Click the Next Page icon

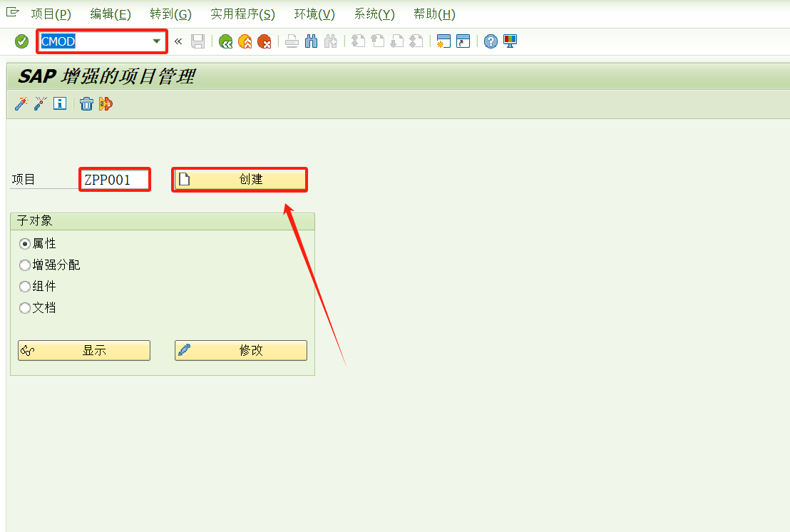point(397,41)
